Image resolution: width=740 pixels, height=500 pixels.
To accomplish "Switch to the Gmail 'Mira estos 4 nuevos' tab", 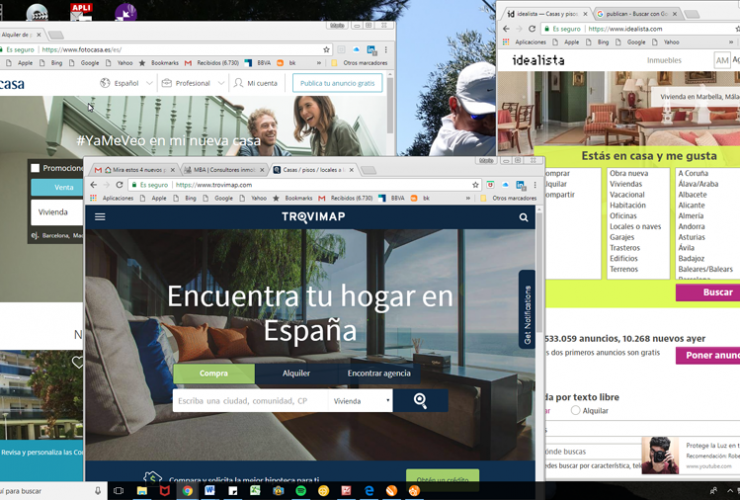I will [x=134, y=169].
